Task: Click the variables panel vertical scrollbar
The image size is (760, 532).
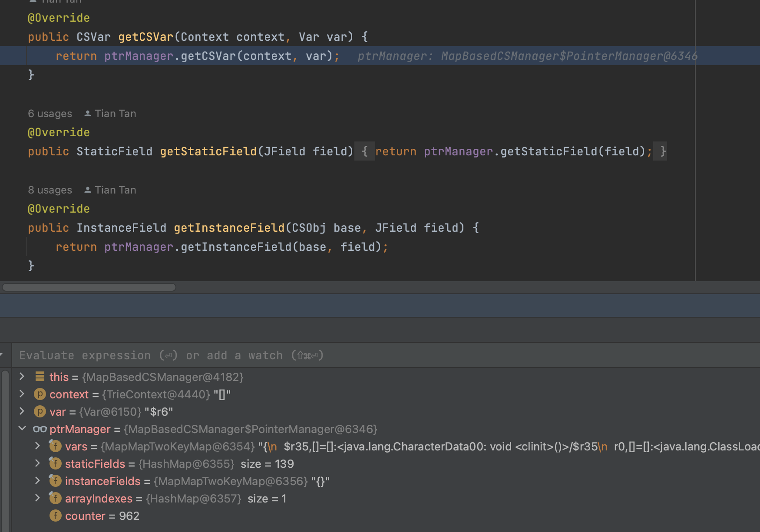Action: (5, 450)
